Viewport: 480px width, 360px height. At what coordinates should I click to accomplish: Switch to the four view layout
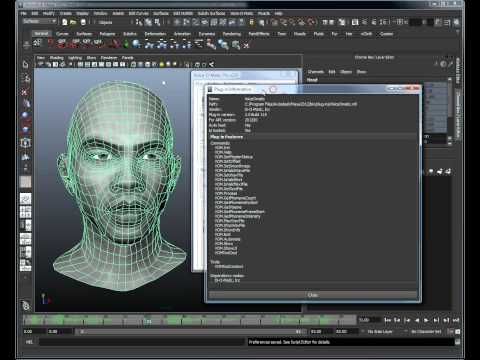[26, 212]
